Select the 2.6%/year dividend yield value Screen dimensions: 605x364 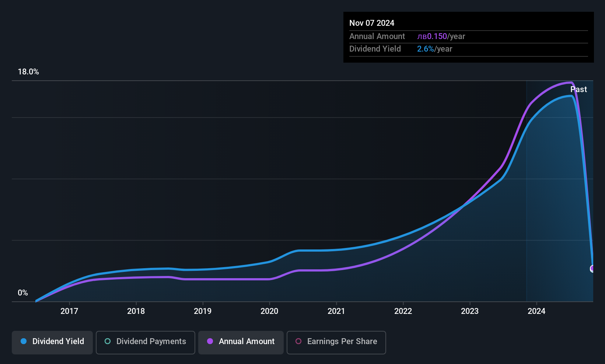point(434,49)
